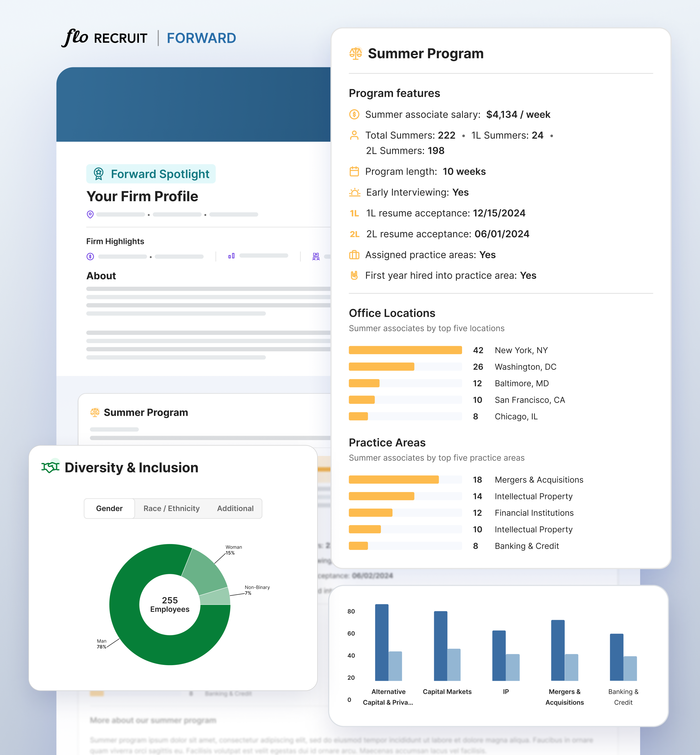Switch to the Race / Ethnicity tab

click(171, 508)
